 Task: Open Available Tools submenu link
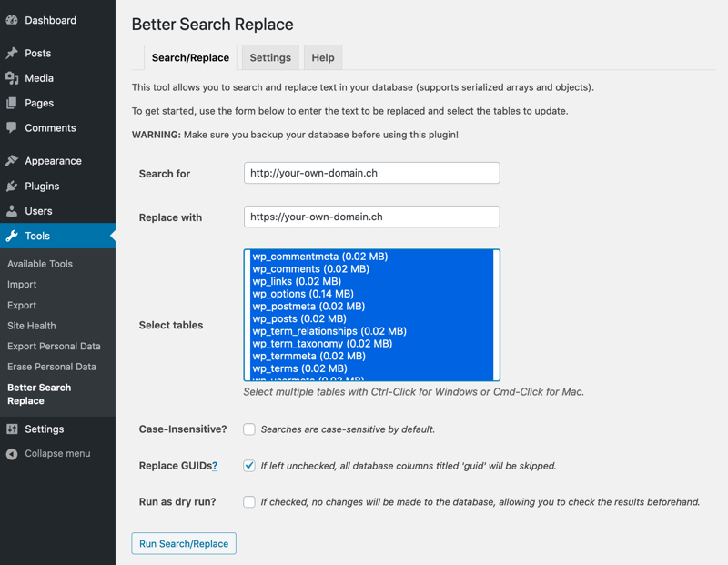point(40,264)
